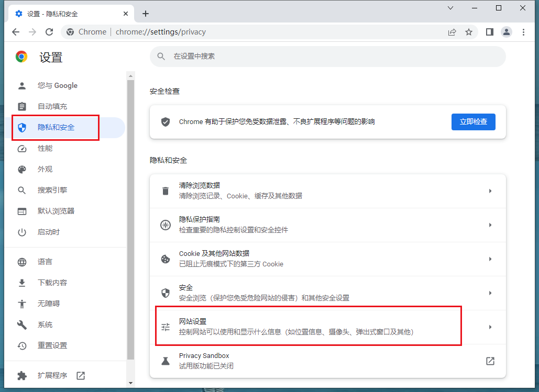Screen dimensions: 539x392
Task: Expand 隐私保护指南 with its chevron
Action: (x=490, y=225)
